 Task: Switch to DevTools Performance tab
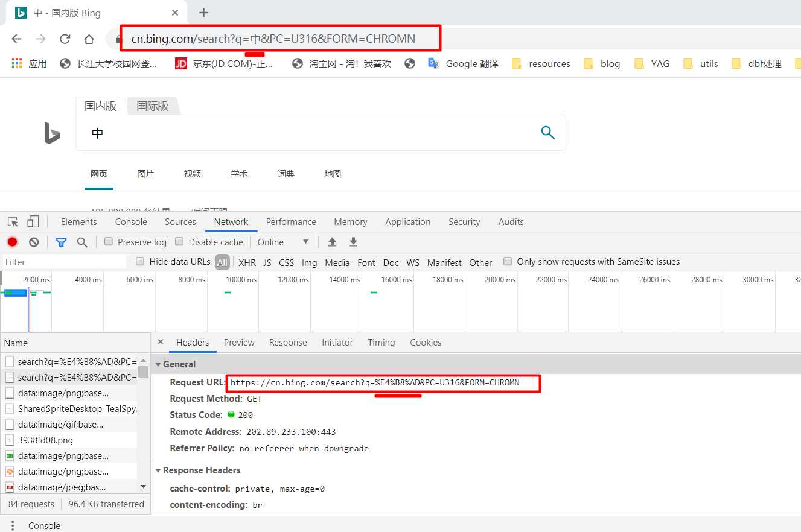(291, 221)
